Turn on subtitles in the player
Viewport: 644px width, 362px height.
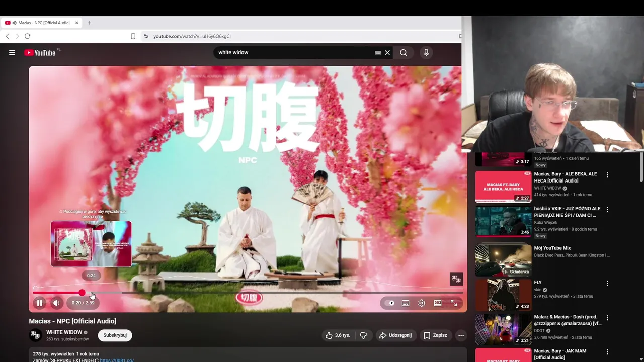point(406,303)
